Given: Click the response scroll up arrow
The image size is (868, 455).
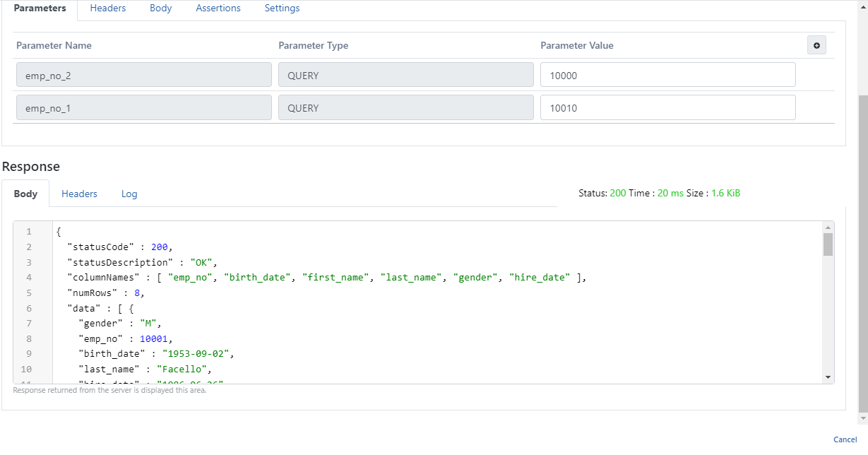Looking at the screenshot, I should (x=828, y=227).
